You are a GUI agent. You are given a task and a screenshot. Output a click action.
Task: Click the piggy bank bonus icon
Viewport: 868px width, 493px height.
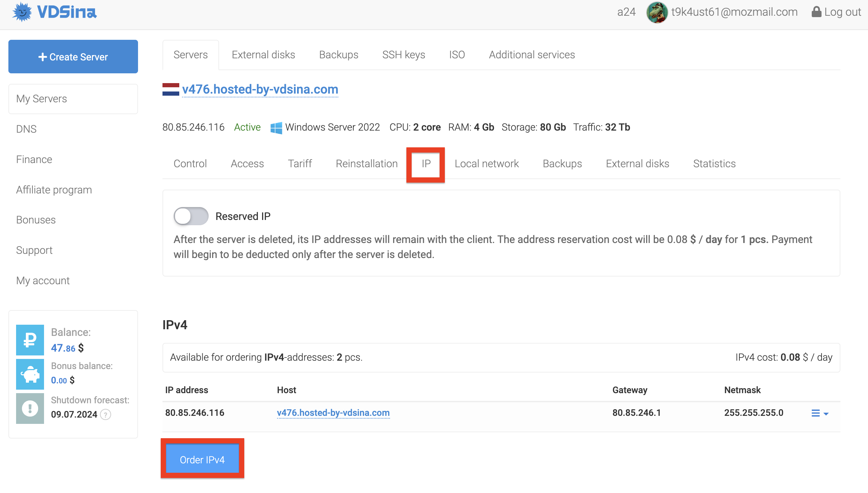(30, 374)
